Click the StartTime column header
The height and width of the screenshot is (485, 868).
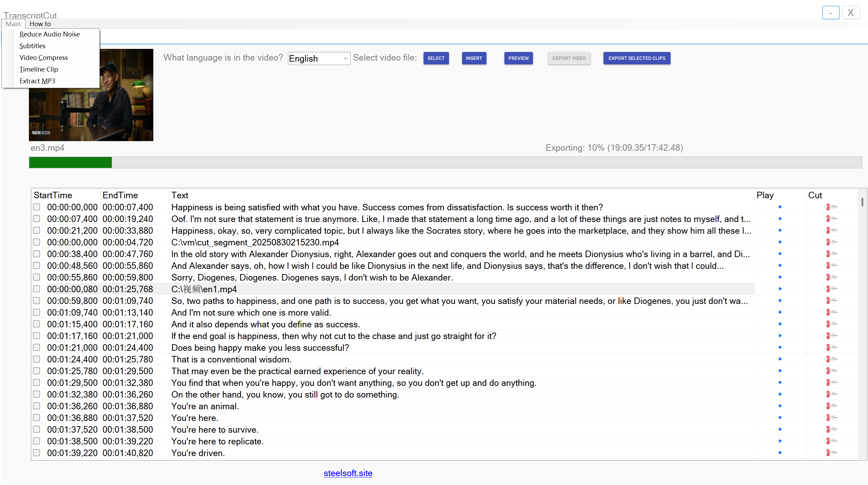(65, 195)
